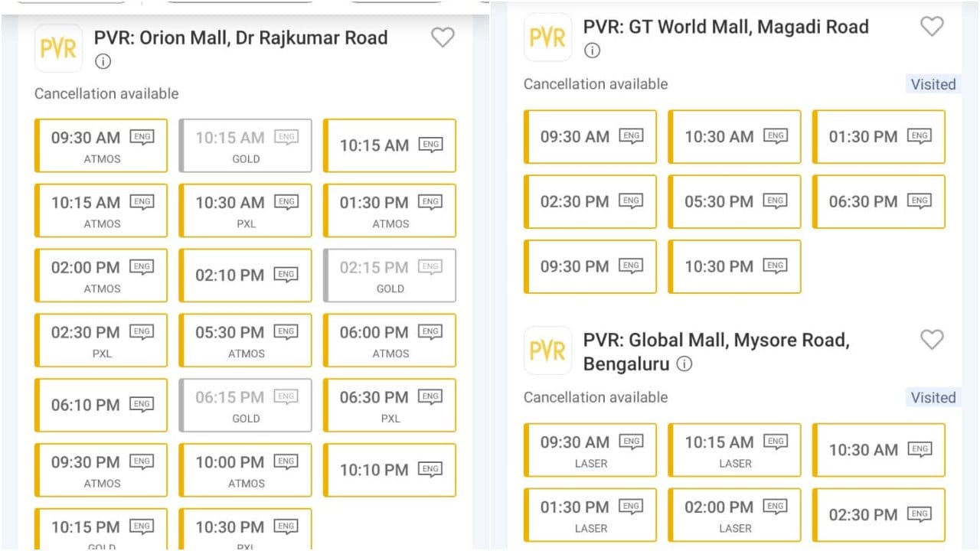Screen dimensions: 980x551
Task: Pick the 01:30 PM LASER show at Global Mall
Action: point(590,515)
